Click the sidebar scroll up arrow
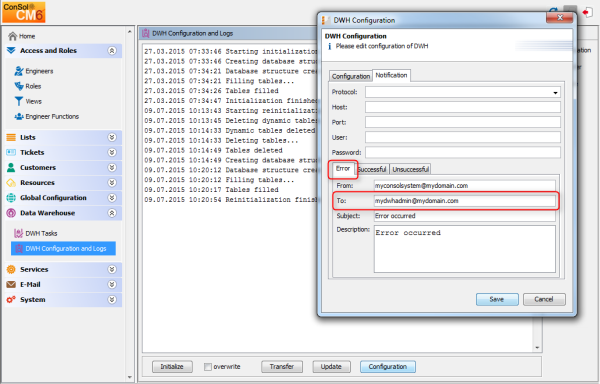 point(129,31)
